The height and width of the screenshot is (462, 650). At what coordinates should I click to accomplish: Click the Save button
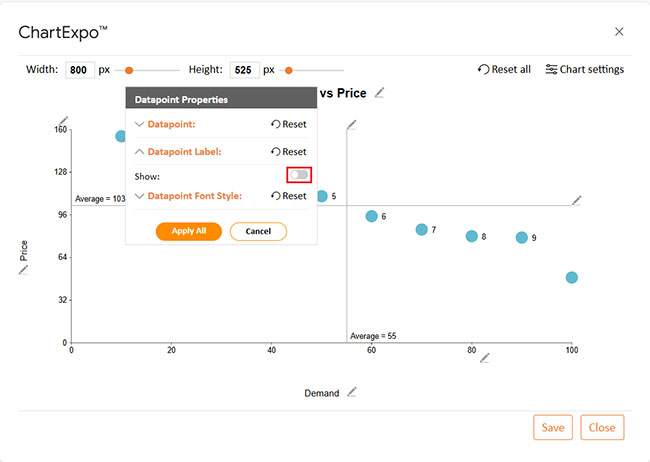point(553,427)
